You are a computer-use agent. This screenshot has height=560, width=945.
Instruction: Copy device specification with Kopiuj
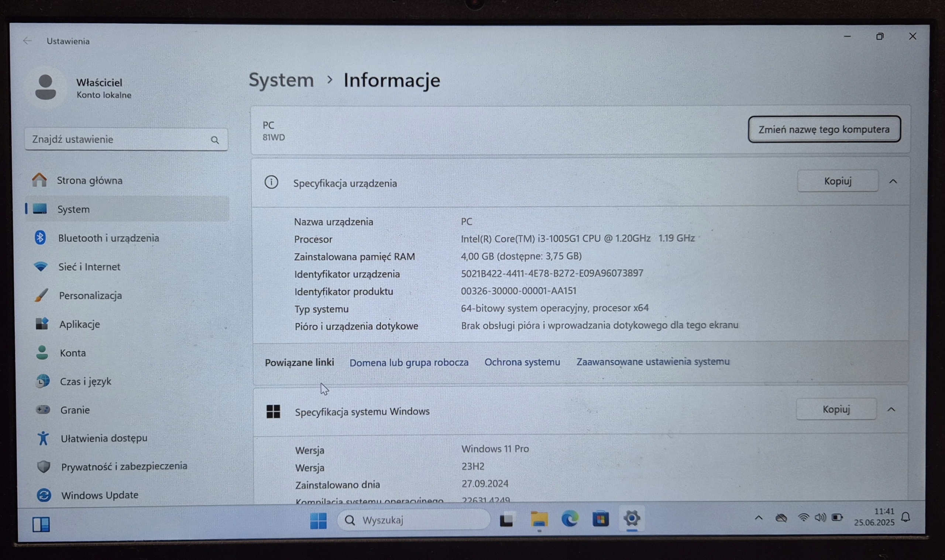tap(838, 181)
